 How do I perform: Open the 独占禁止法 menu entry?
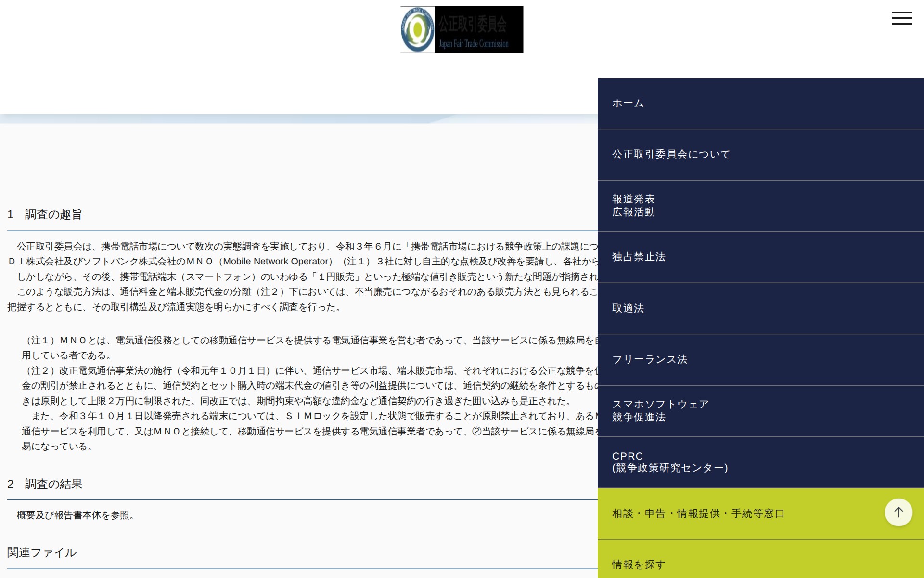pyautogui.click(x=639, y=257)
